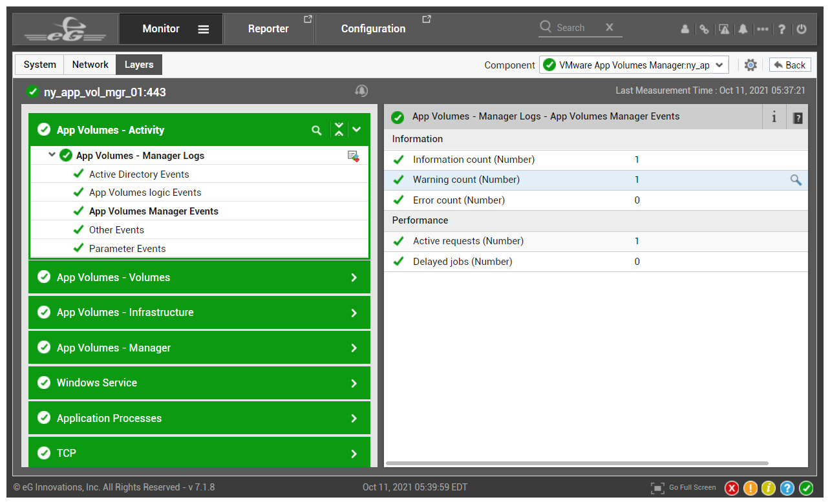Select Parameter Events descriptor
Image resolution: width=830 pixels, height=504 pixels.
127,249
